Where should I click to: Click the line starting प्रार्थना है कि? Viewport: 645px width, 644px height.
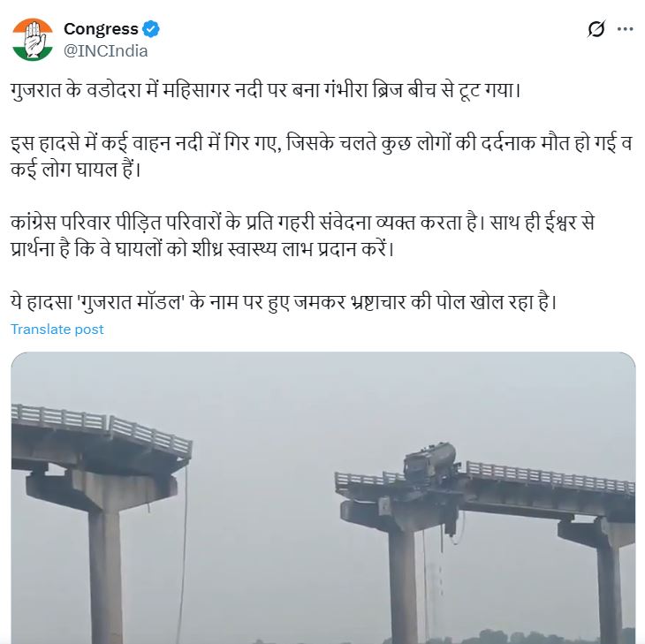coord(202,249)
